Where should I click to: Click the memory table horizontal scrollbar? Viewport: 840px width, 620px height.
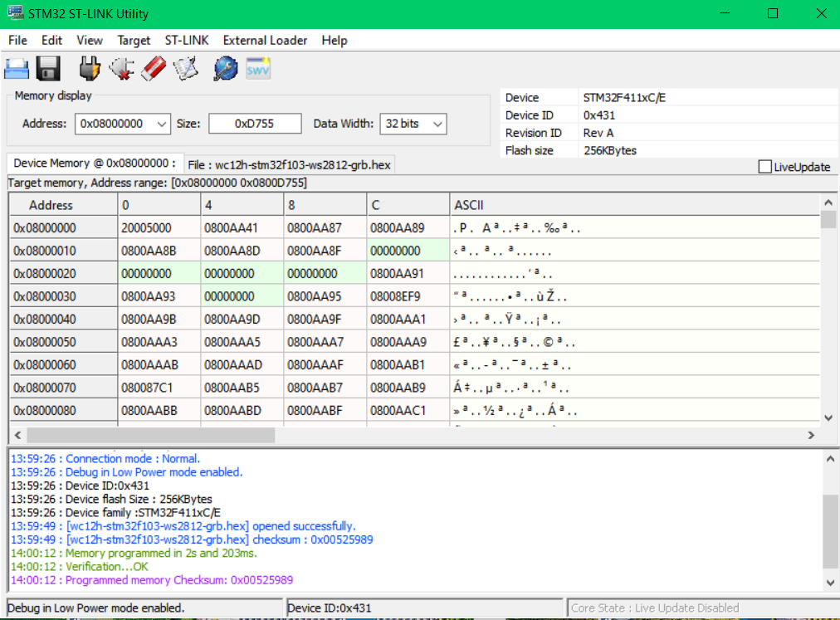click(149, 435)
